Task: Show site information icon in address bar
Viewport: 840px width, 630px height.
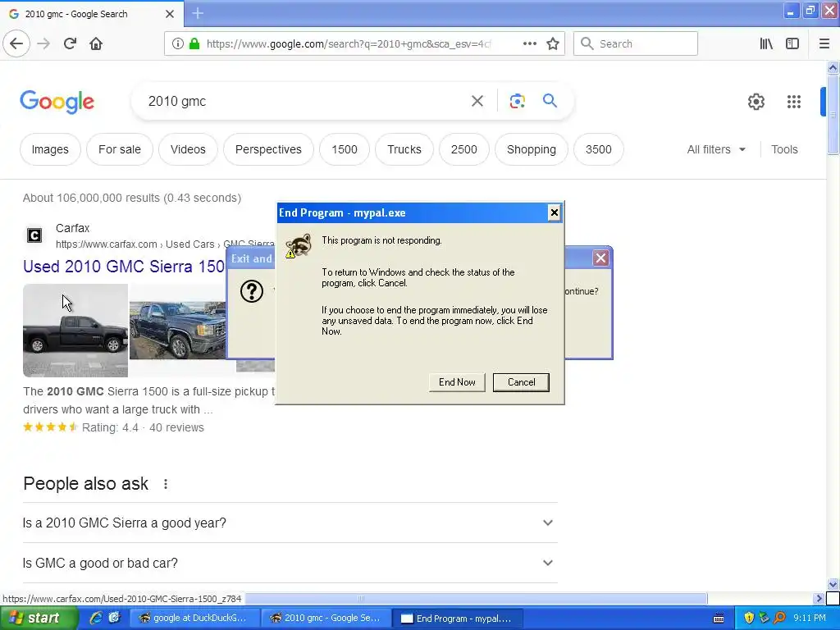Action: coord(178,43)
